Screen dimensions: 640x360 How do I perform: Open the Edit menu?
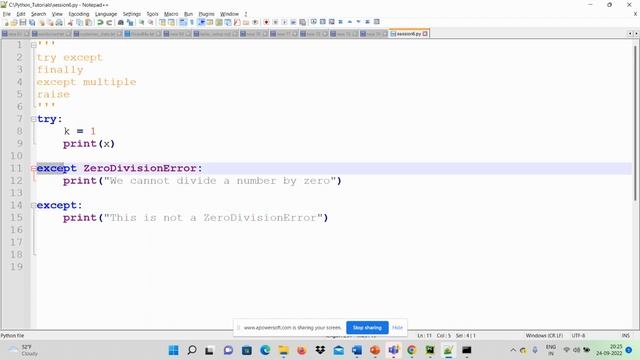(21, 14)
